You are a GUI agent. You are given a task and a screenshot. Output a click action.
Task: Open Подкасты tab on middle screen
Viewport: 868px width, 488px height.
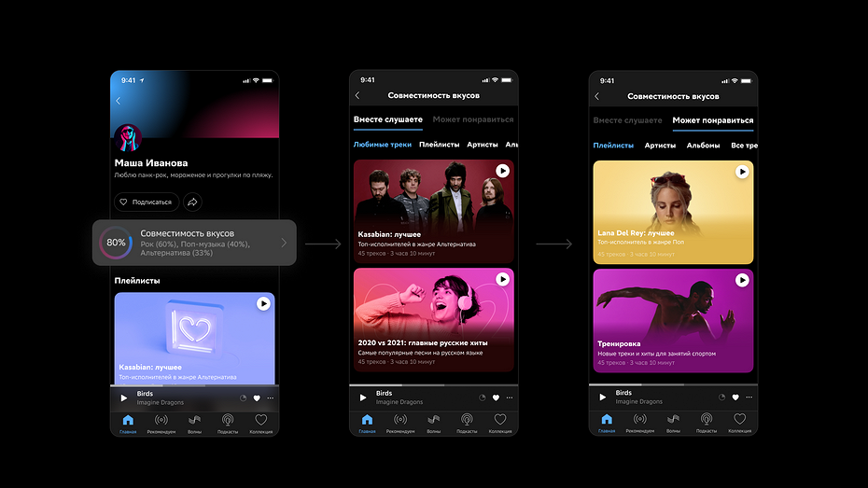point(467,424)
